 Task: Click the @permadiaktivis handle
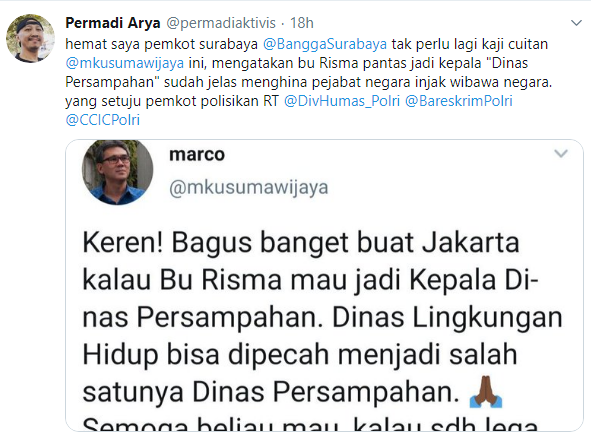(221, 23)
